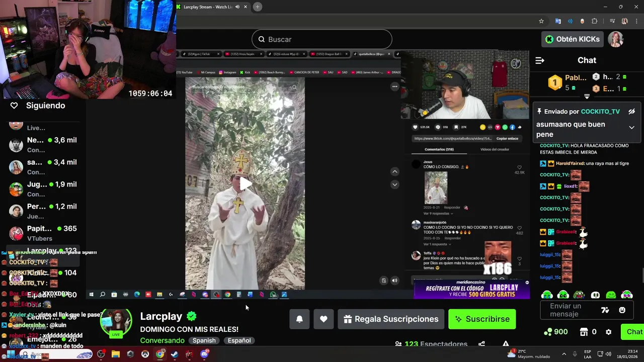644x362 pixels.
Task: Select the smiling green blob emote
Action: click(611, 295)
